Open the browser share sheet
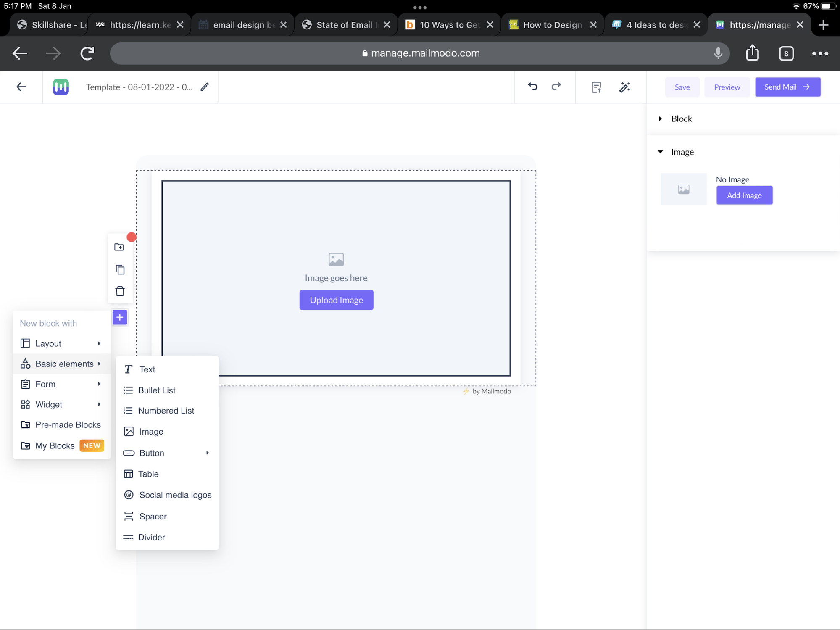The image size is (840, 630). pyautogui.click(x=752, y=53)
